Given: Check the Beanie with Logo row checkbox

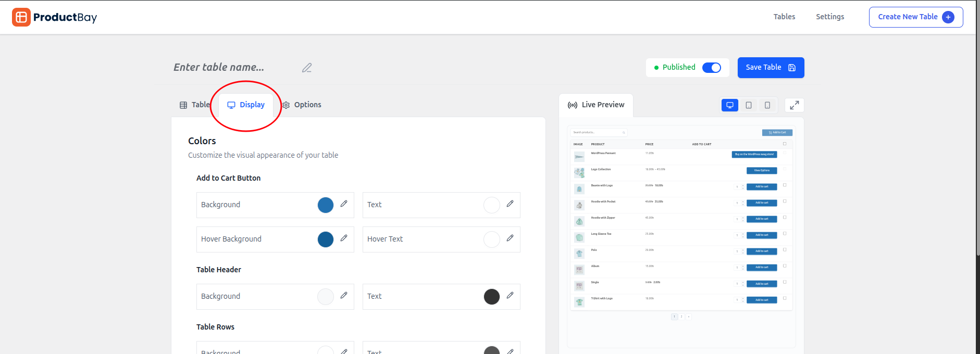Looking at the screenshot, I should pyautogui.click(x=785, y=185).
